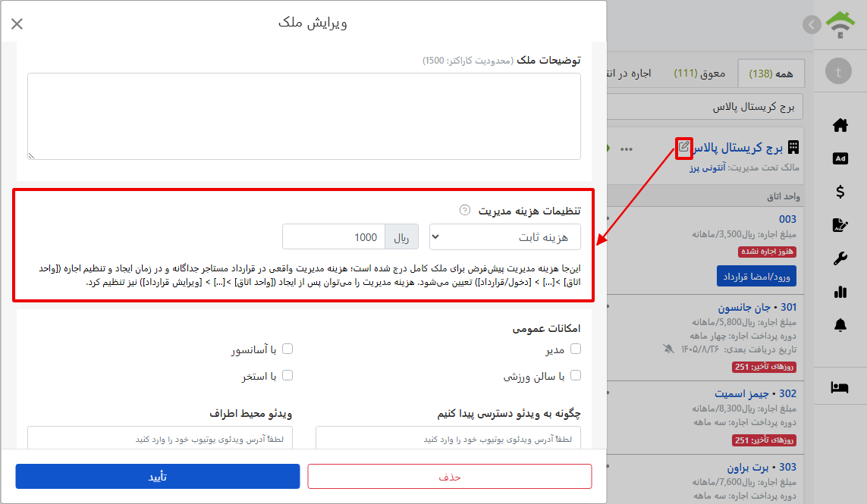Screen dimensions: 867x504
Task: Open the Ad icon in sidebar
Action: [840, 158]
